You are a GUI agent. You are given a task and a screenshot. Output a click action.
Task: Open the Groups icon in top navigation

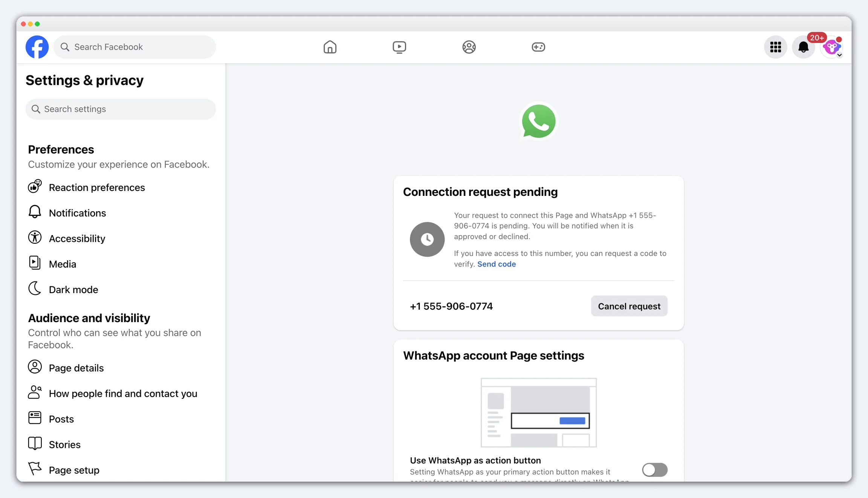pyautogui.click(x=469, y=47)
